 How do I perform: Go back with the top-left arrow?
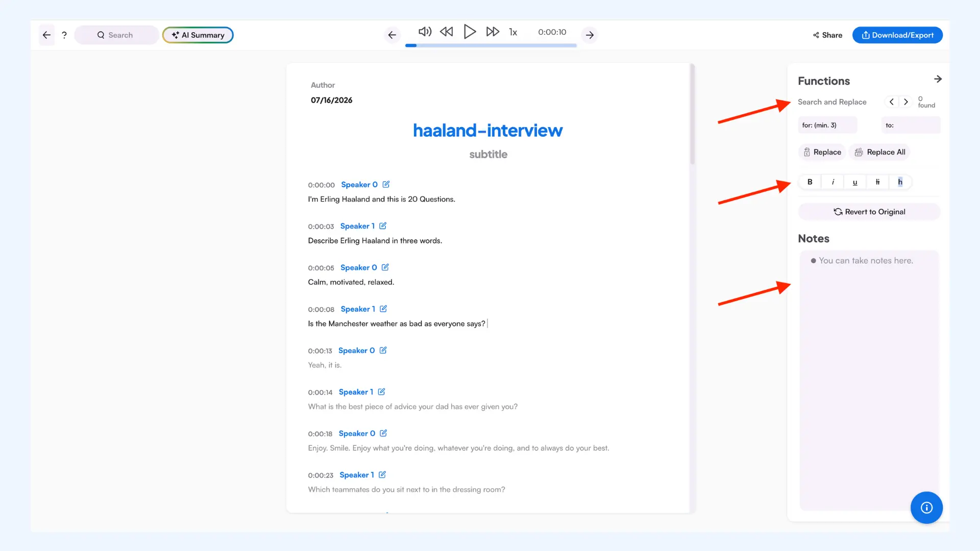coord(46,35)
